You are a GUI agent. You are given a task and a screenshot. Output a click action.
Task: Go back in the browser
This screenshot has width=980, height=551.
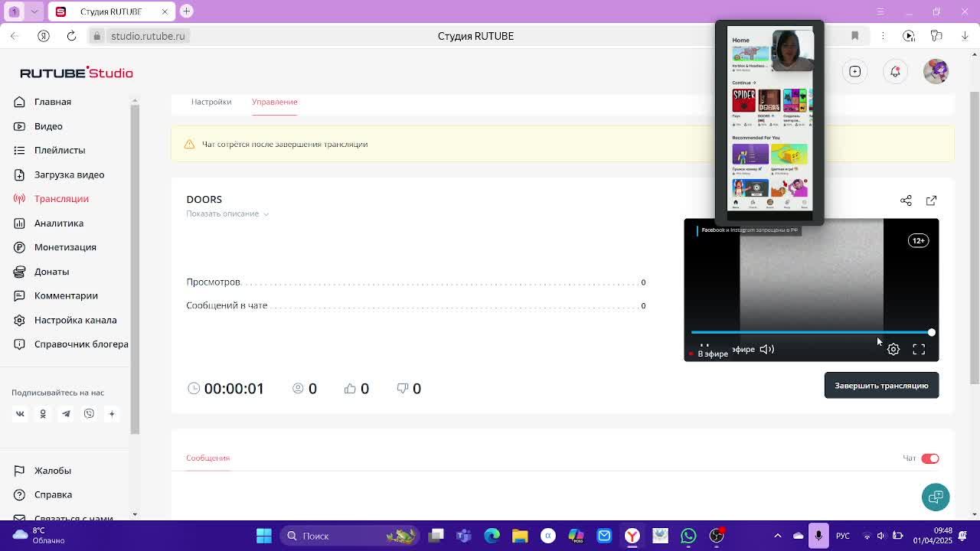(x=15, y=36)
